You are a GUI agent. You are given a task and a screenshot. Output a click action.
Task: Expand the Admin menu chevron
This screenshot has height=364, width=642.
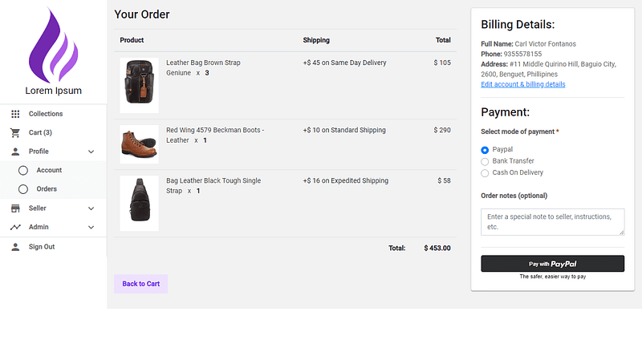coord(91,227)
